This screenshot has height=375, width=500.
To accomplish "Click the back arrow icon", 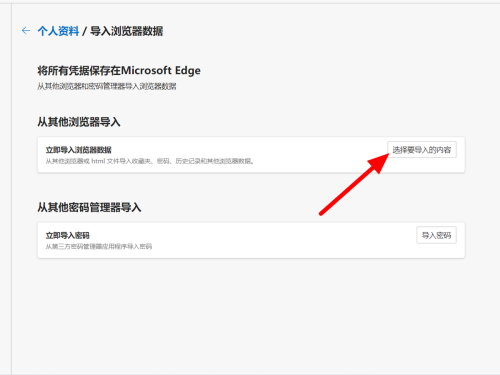I will click(26, 31).
